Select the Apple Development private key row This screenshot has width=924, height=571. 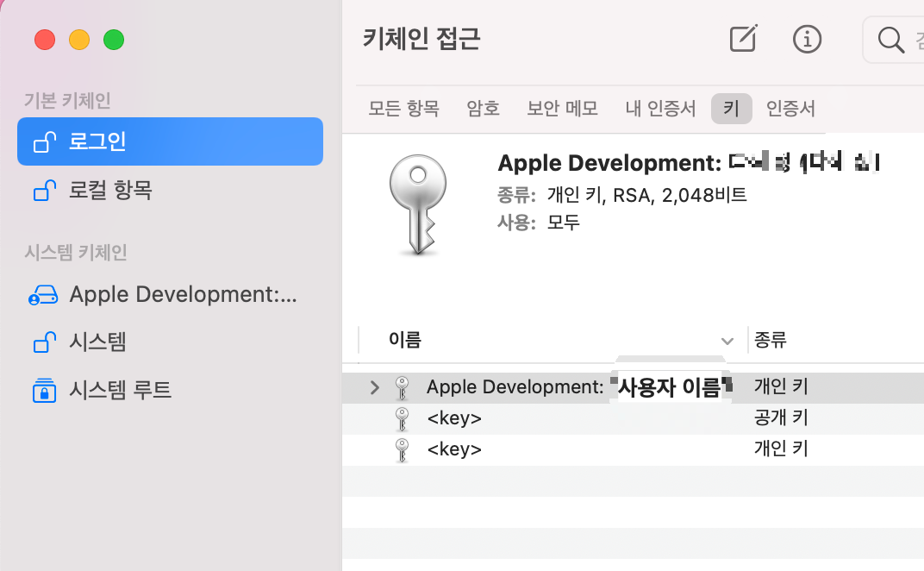(633, 387)
